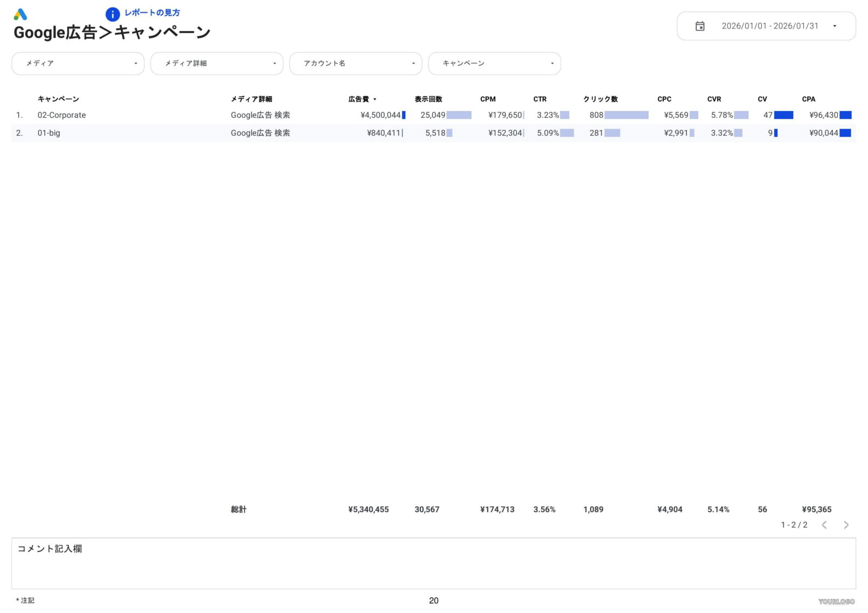The image size is (868, 613).
Task: Click the next page arrow
Action: tap(845, 525)
